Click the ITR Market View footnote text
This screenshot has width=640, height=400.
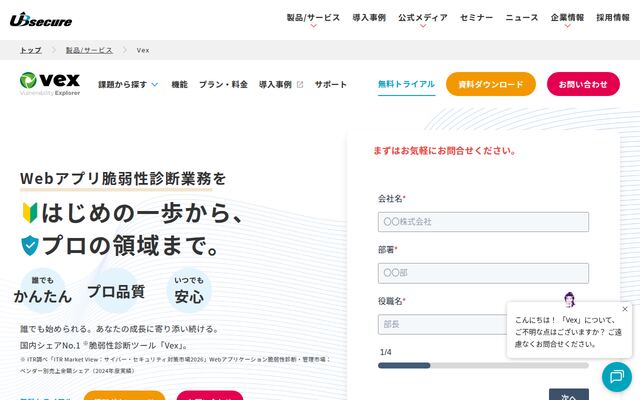(x=175, y=365)
